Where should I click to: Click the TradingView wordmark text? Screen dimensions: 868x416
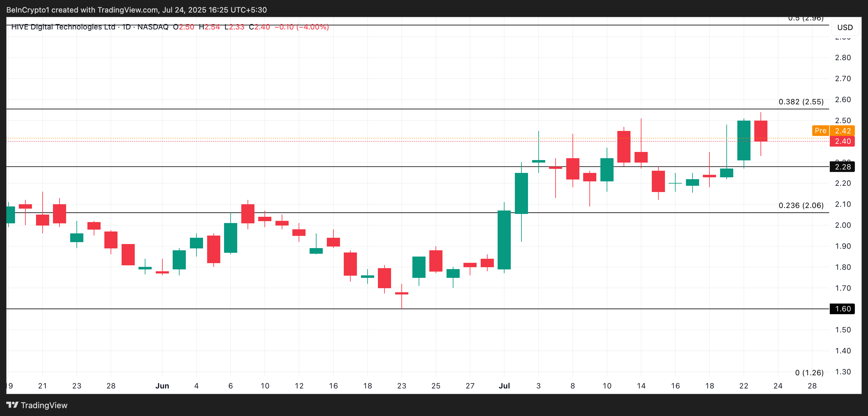click(44, 405)
